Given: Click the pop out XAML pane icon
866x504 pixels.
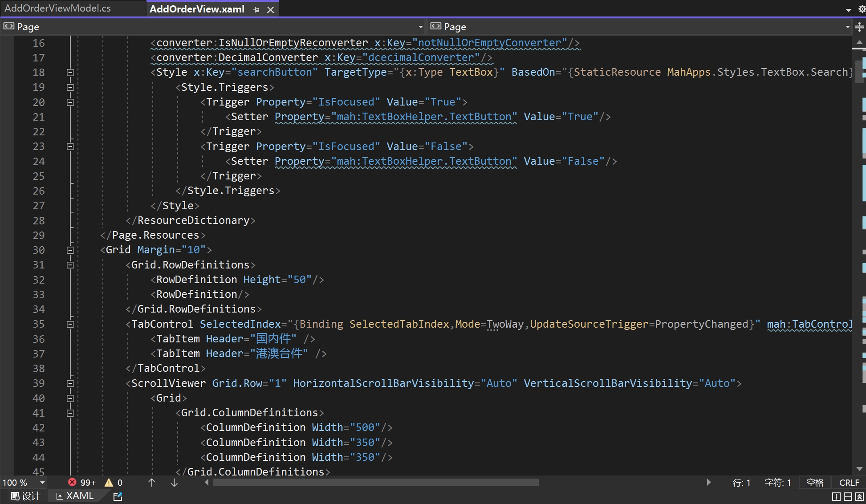Looking at the screenshot, I should [x=118, y=496].
